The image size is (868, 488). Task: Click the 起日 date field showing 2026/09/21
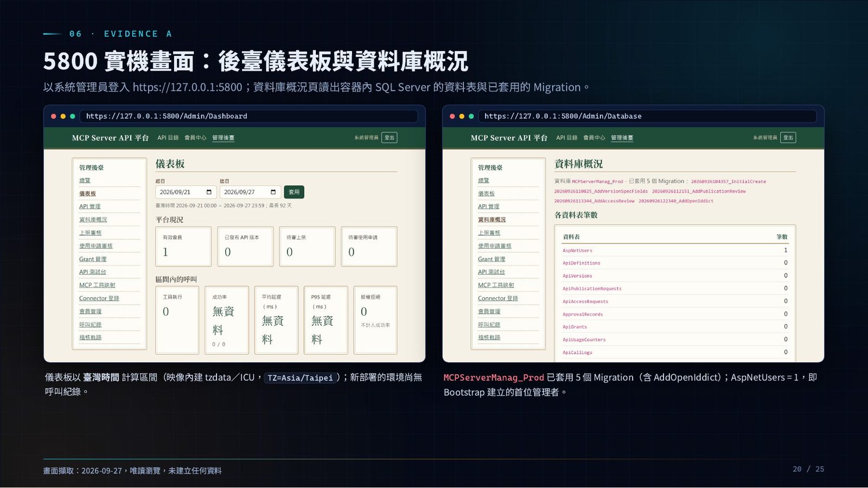click(x=186, y=192)
